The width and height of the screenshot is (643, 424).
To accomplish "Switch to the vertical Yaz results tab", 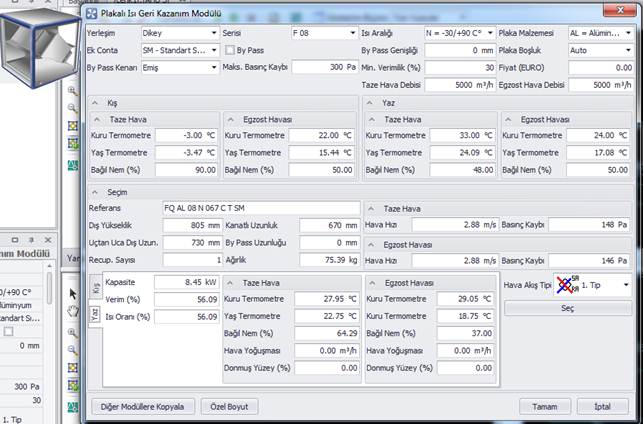I will point(95,313).
